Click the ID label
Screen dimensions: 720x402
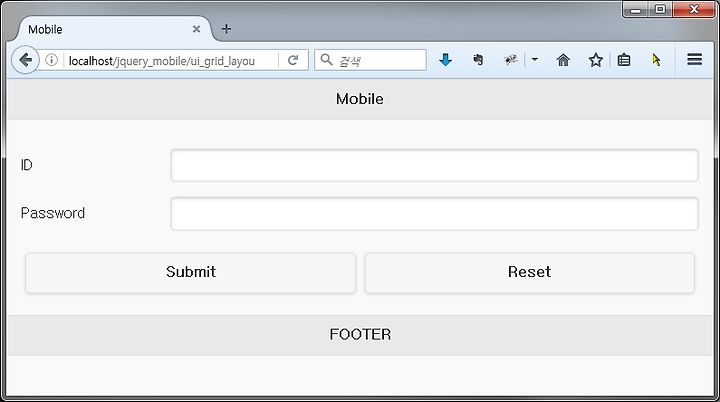point(27,165)
